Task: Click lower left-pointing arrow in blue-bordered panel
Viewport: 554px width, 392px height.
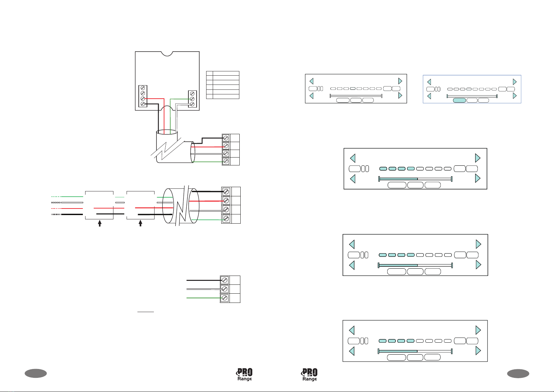Action: click(x=429, y=96)
